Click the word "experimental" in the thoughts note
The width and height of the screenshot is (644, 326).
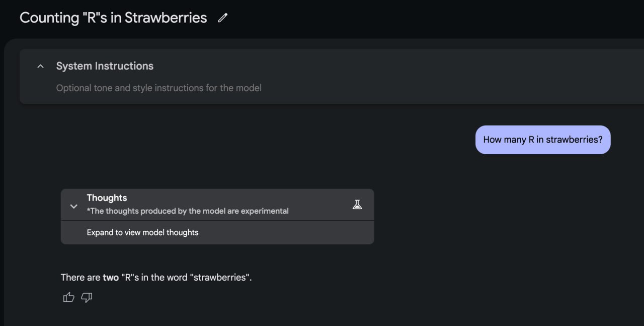[265, 211]
